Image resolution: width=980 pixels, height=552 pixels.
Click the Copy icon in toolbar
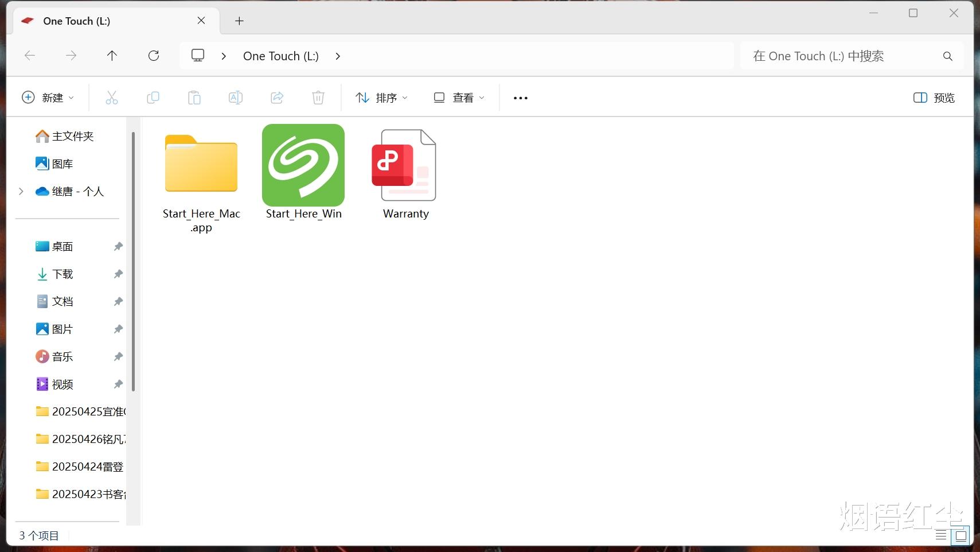pyautogui.click(x=153, y=98)
